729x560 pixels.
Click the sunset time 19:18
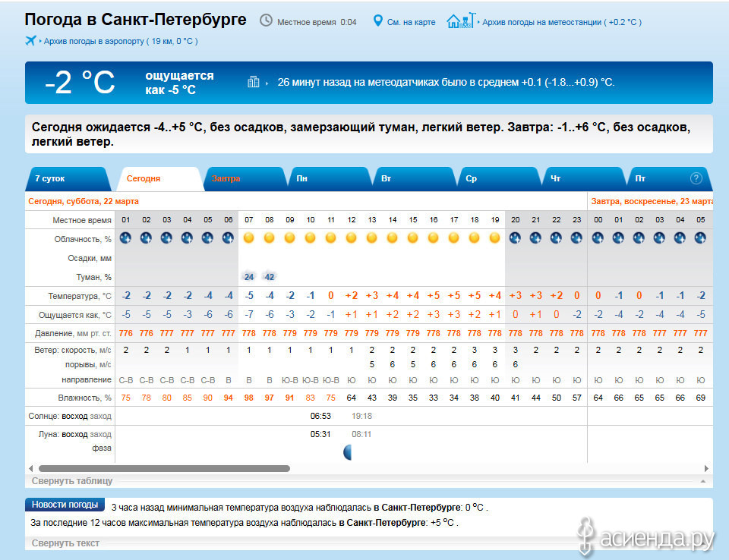pyautogui.click(x=361, y=416)
